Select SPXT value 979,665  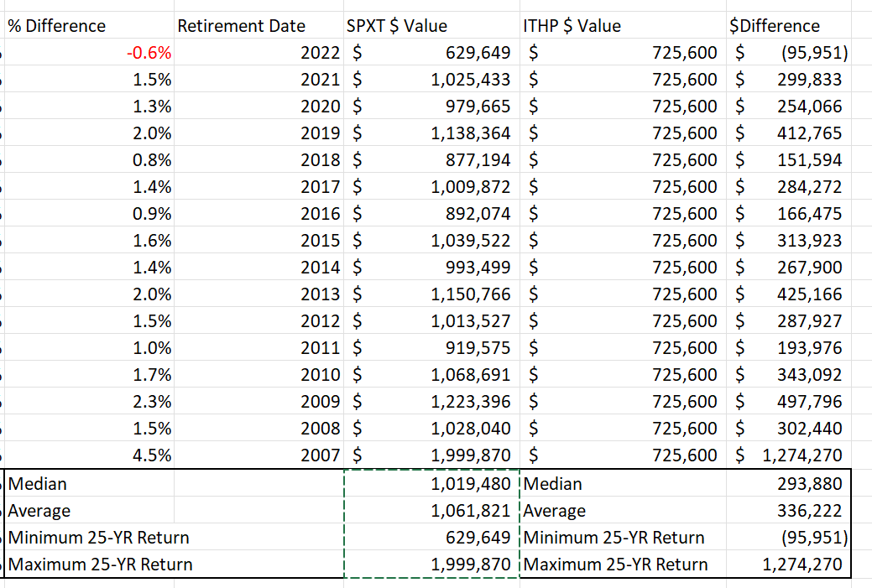click(431, 107)
